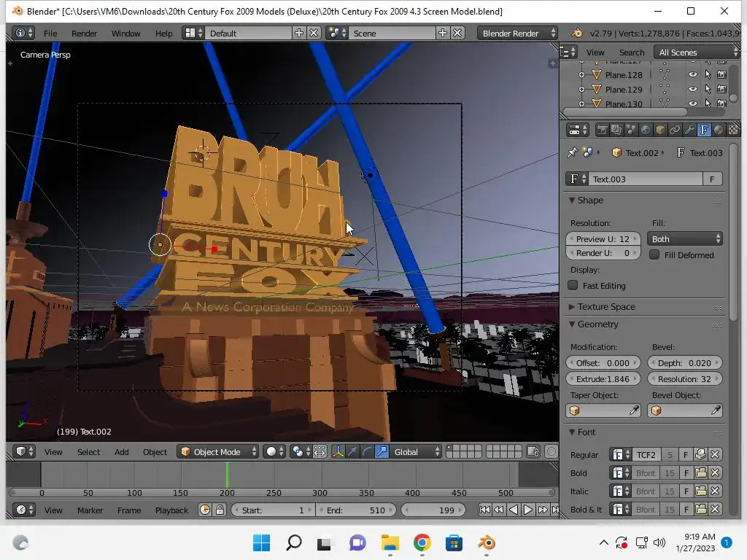Click the Bevel Depth 0.020 field
The image size is (747, 560).
point(684,363)
